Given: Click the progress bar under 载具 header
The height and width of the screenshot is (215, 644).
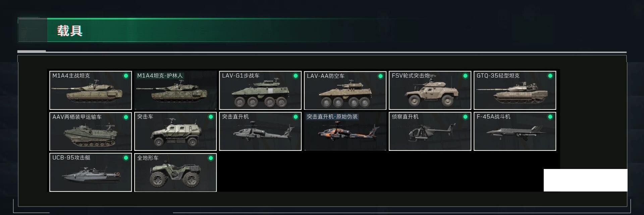Looking at the screenshot, I should [322, 52].
